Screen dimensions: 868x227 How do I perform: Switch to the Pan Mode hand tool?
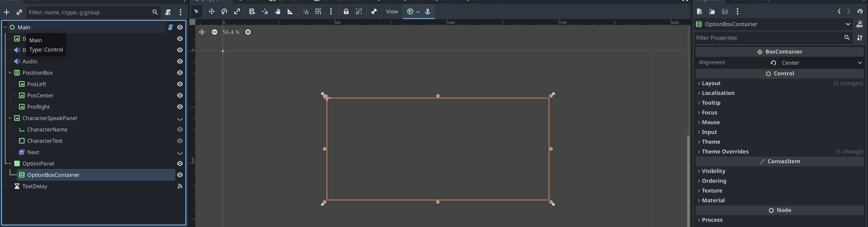(278, 12)
